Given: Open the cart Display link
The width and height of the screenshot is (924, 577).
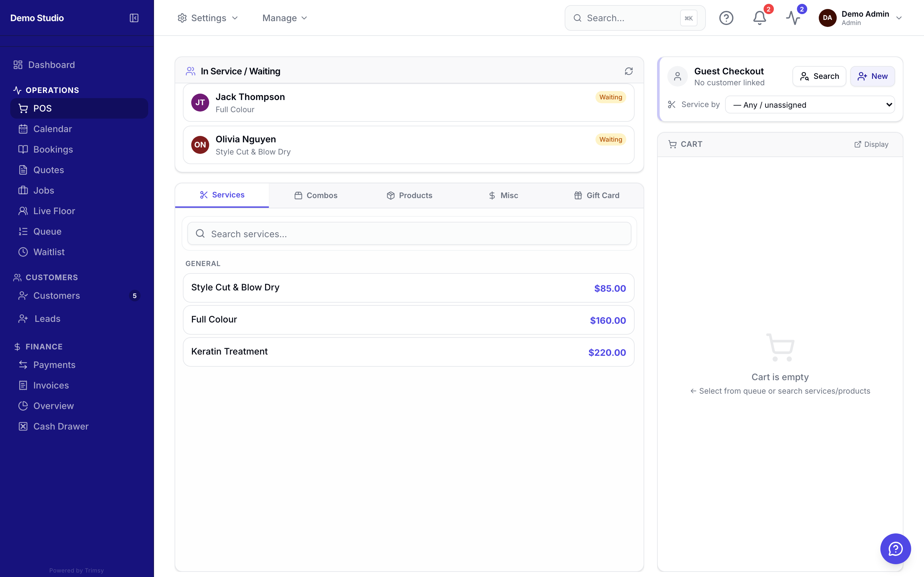Looking at the screenshot, I should point(871,144).
